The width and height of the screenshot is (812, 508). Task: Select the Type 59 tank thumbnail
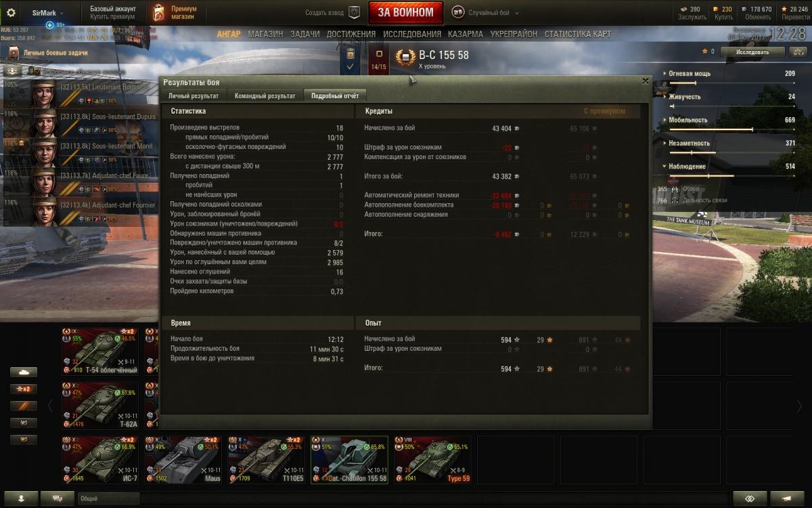(x=433, y=460)
